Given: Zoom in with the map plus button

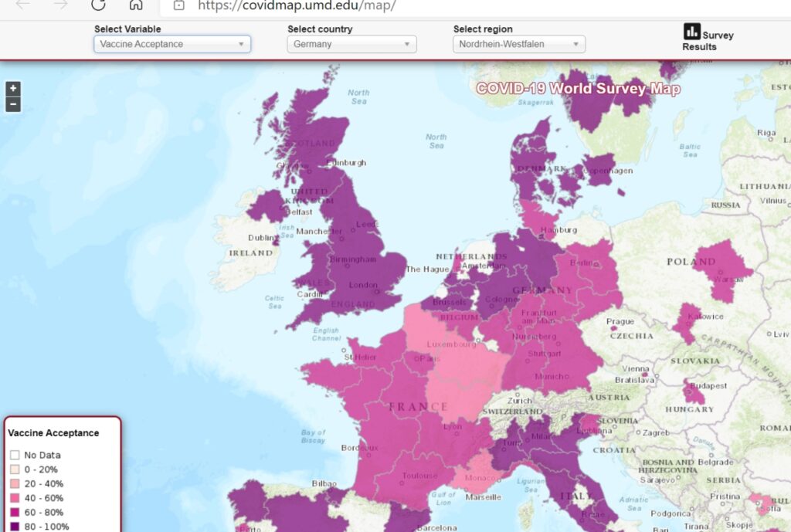Looking at the screenshot, I should coord(13,89).
